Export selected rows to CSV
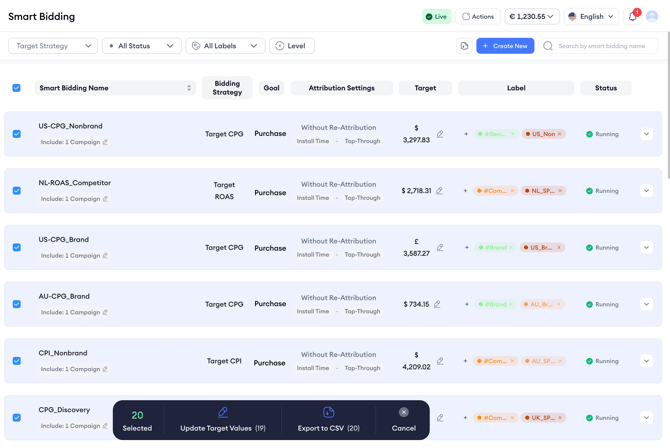The image size is (670, 448). pos(327,419)
